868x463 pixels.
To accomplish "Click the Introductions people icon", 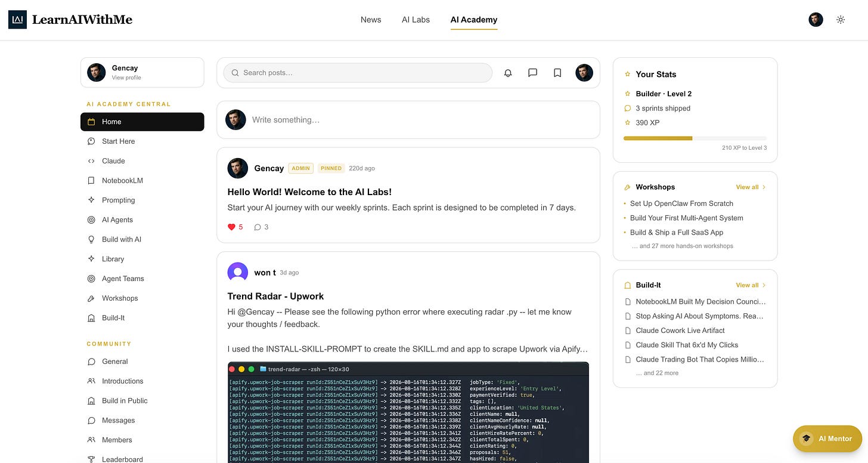I will tap(91, 381).
